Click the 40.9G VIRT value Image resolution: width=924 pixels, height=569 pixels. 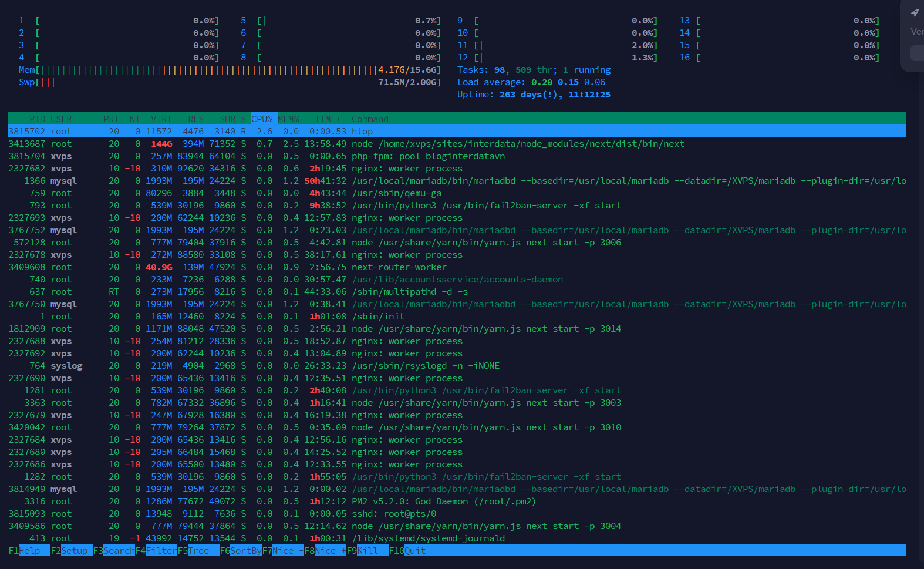159,267
